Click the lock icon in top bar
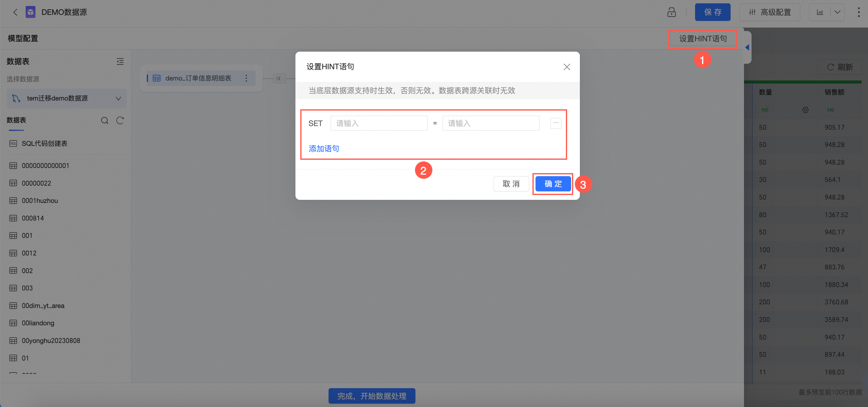Screen dimensions: 868x407 (x=671, y=12)
